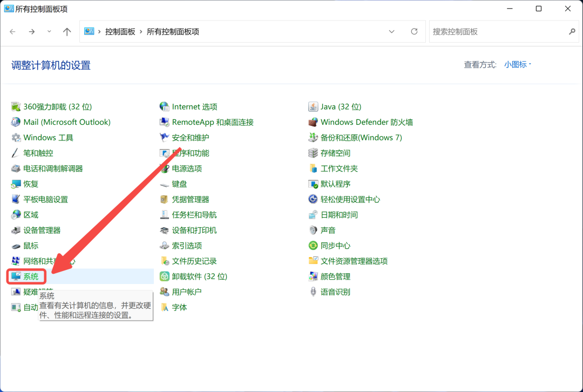
Task: Click the 语音识别 microphone icon
Action: 313,292
